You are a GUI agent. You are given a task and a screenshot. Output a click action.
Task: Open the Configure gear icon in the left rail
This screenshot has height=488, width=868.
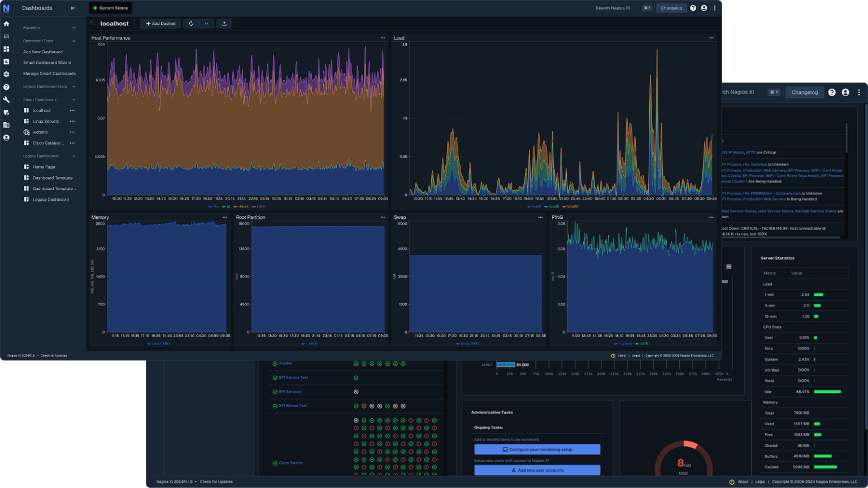pos(6,74)
